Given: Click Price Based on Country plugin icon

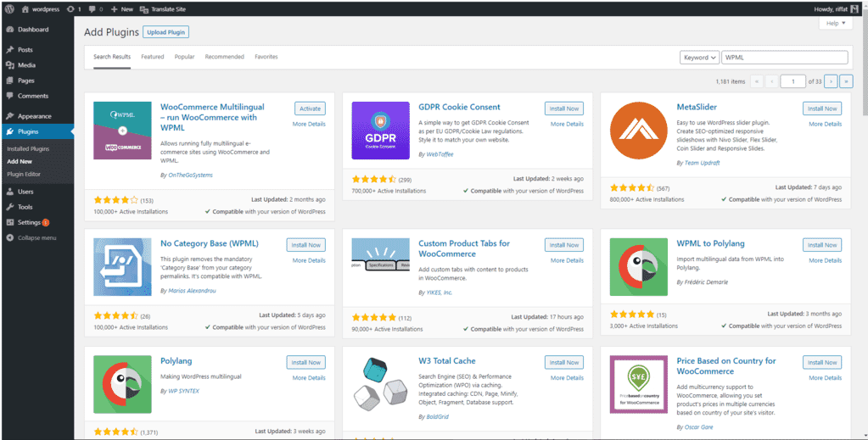Looking at the screenshot, I should click(639, 385).
